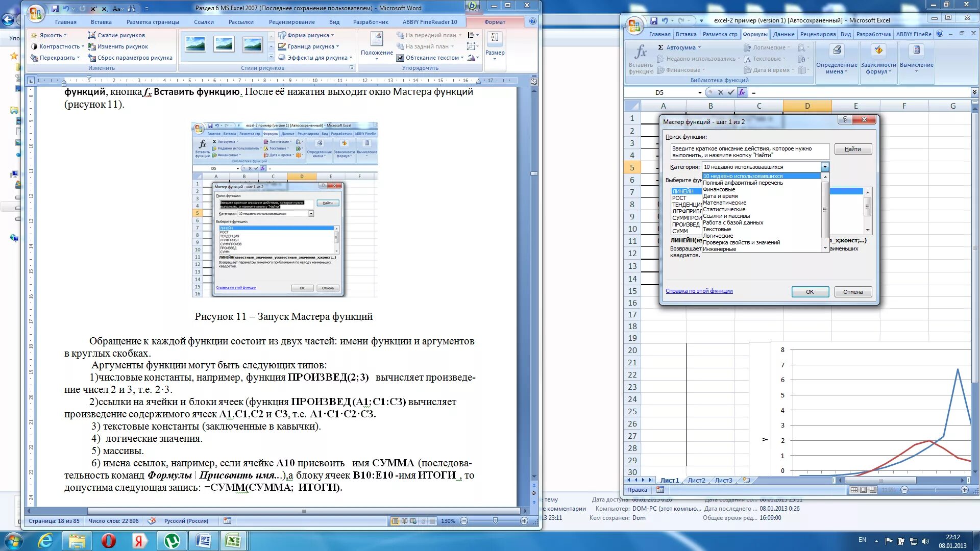
Task: Open Категория dropdown arrow in dialog
Action: [x=824, y=167]
